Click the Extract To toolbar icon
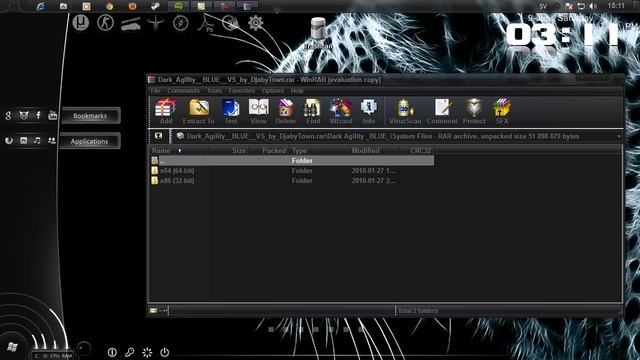 click(x=199, y=111)
